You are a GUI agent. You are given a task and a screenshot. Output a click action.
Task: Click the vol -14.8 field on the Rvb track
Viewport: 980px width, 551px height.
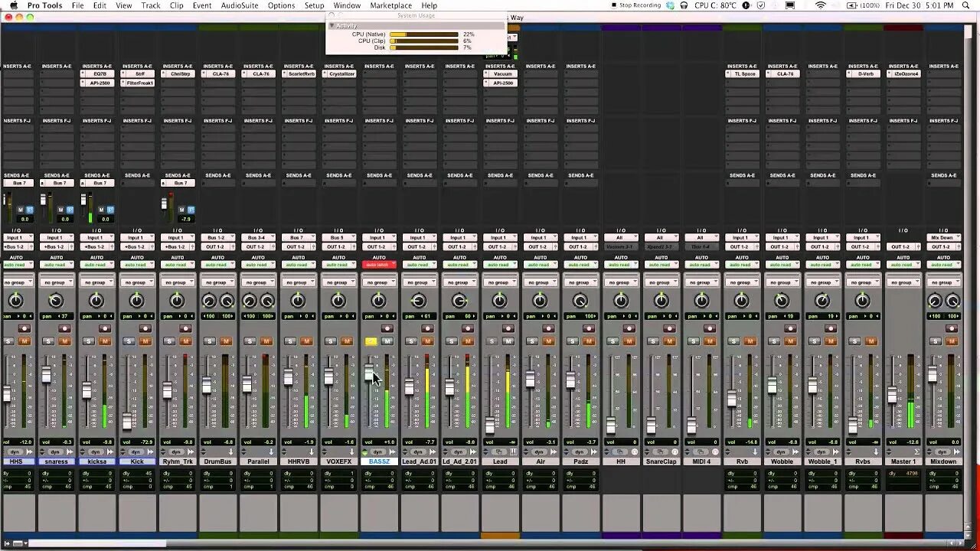(742, 442)
